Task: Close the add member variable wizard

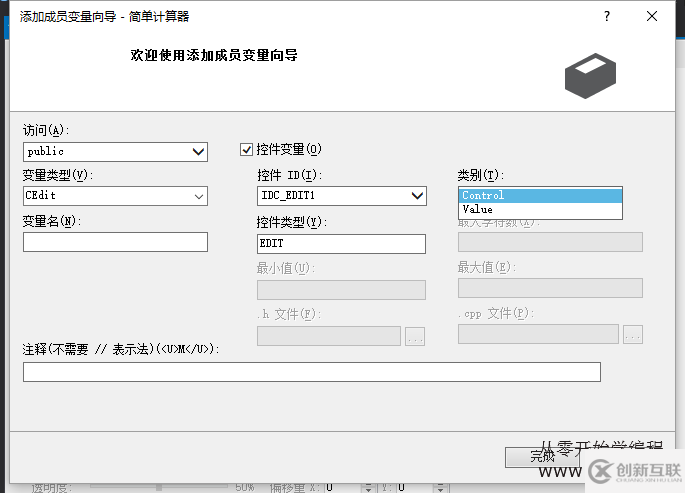Action: 652,16
